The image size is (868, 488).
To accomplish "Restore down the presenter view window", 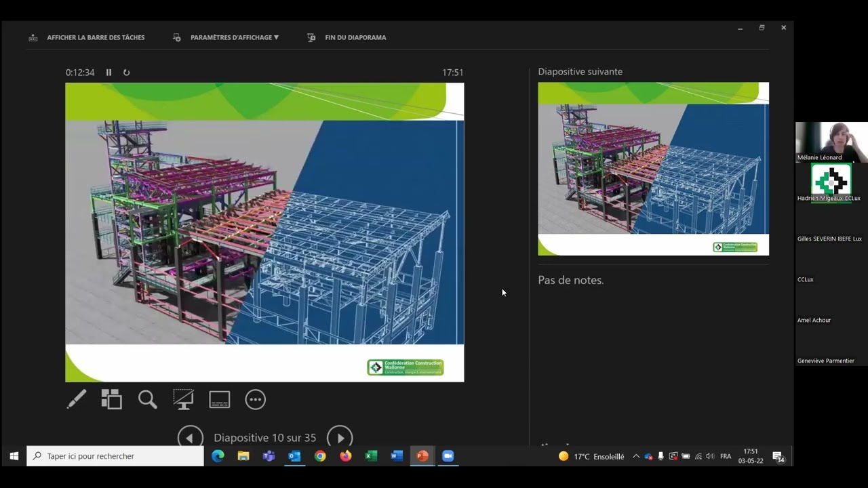I will pyautogui.click(x=762, y=28).
